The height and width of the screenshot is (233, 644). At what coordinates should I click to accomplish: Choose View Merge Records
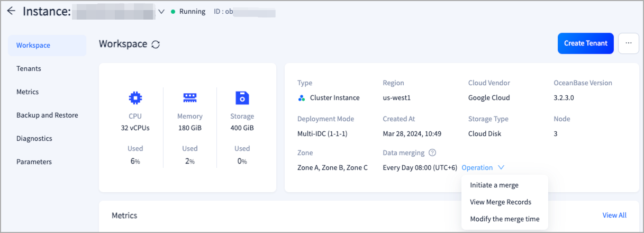501,202
